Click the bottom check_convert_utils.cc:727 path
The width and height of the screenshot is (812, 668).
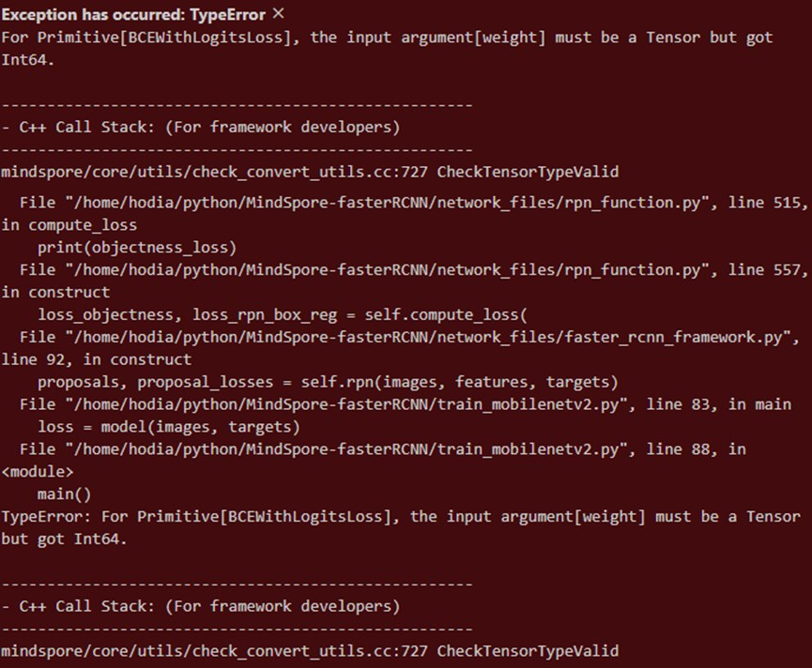(x=310, y=651)
